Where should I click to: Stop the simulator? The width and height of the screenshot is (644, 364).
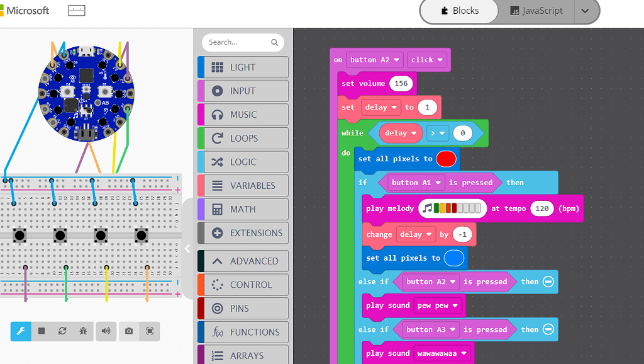[x=42, y=331]
